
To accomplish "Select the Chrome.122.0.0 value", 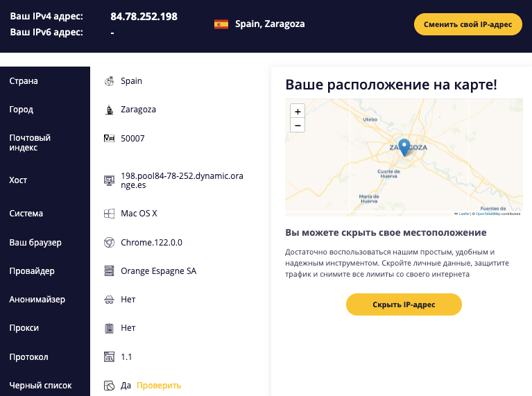I will (151, 243).
